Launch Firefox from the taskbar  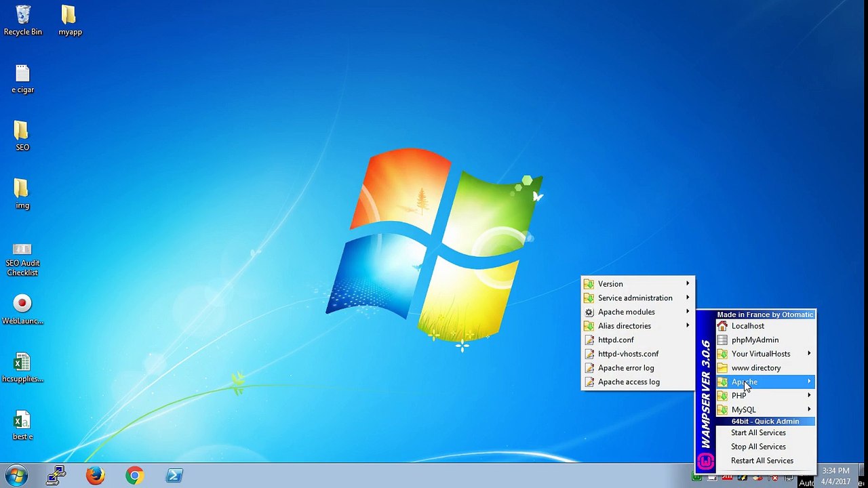96,476
